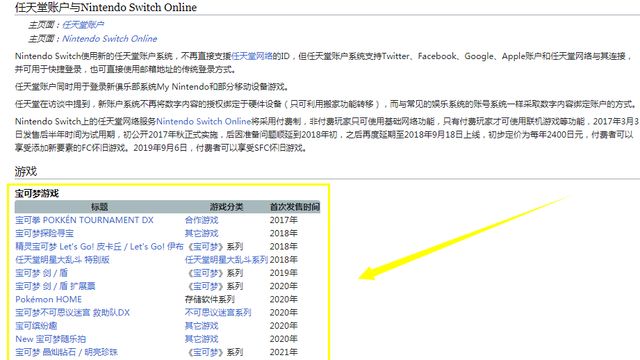Open the New 宝可梦随乐拍 link
640x360 pixels.
click(51, 339)
